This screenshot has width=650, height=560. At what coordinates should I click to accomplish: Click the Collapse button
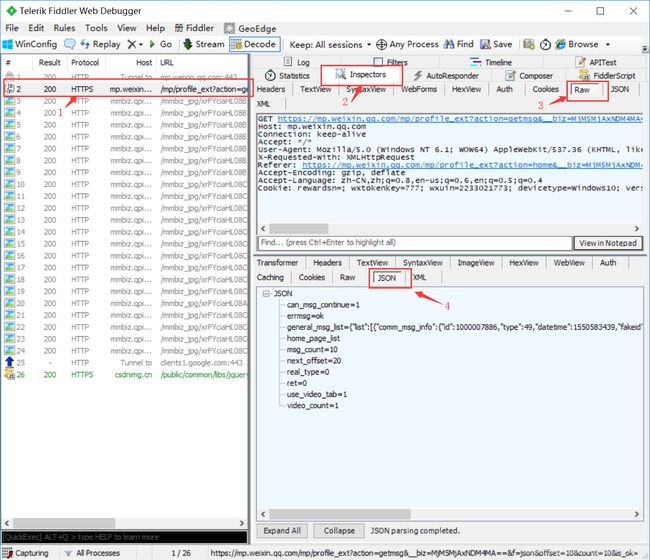339,531
